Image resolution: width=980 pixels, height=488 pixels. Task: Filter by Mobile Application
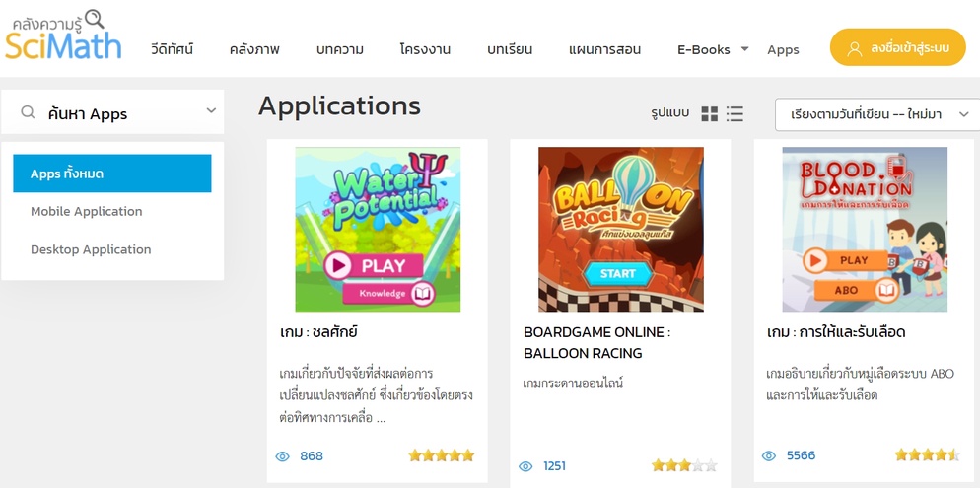coord(86,211)
